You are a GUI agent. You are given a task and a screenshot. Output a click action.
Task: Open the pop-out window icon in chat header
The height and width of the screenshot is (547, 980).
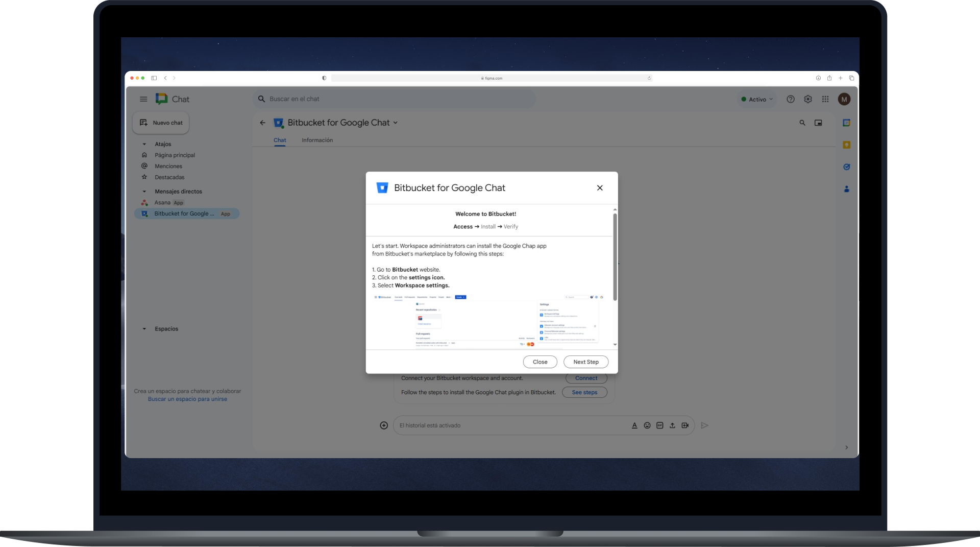[x=818, y=123]
